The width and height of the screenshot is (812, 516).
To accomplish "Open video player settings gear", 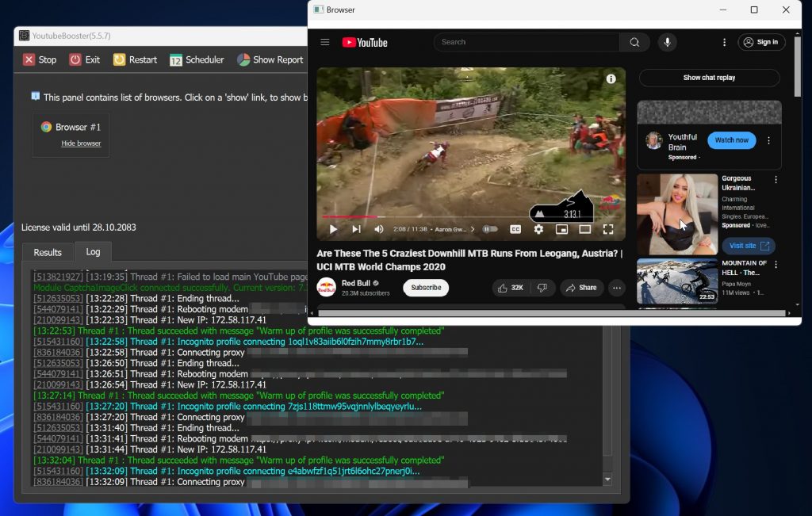I will [x=538, y=229].
